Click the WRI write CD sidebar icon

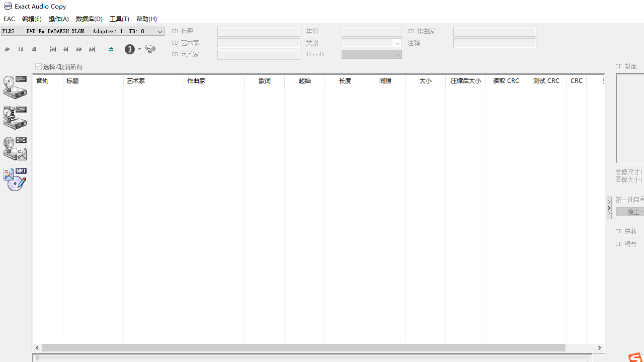[15, 179]
